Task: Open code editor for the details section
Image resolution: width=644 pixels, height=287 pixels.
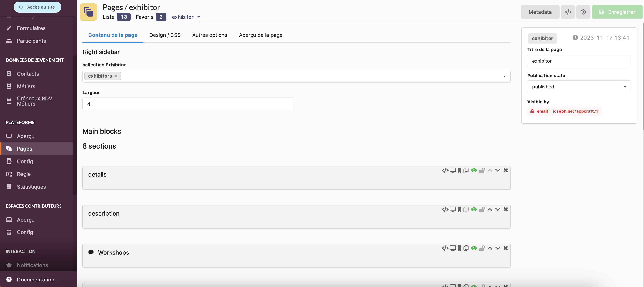Action: (445, 170)
